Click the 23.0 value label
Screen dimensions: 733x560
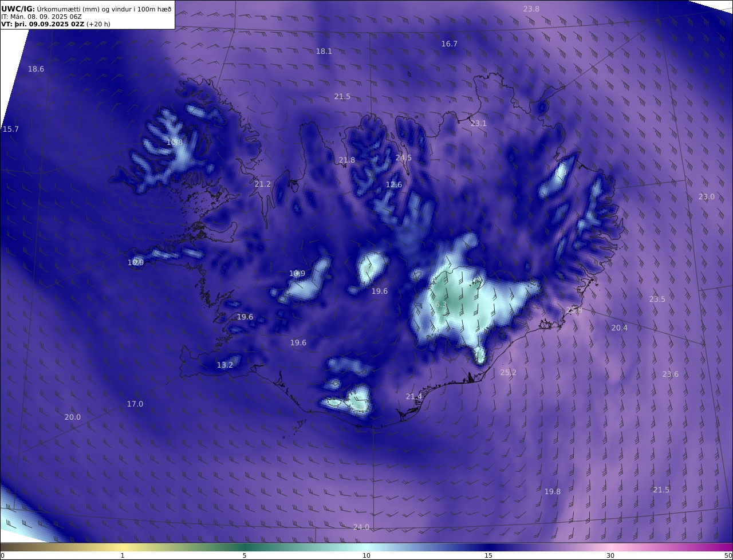click(707, 197)
